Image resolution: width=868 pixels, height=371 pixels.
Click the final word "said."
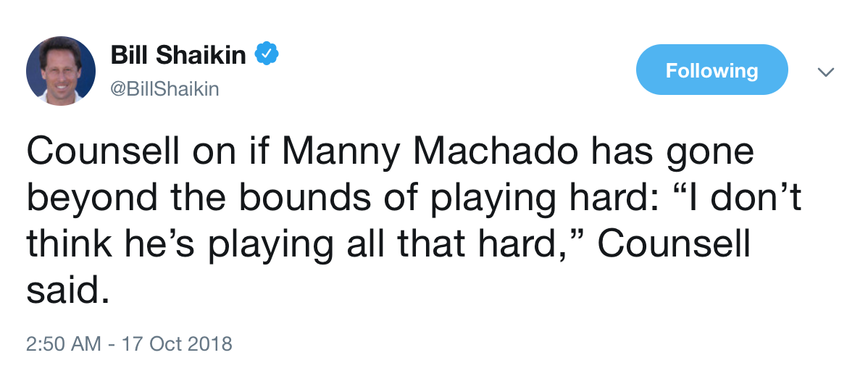(x=69, y=291)
